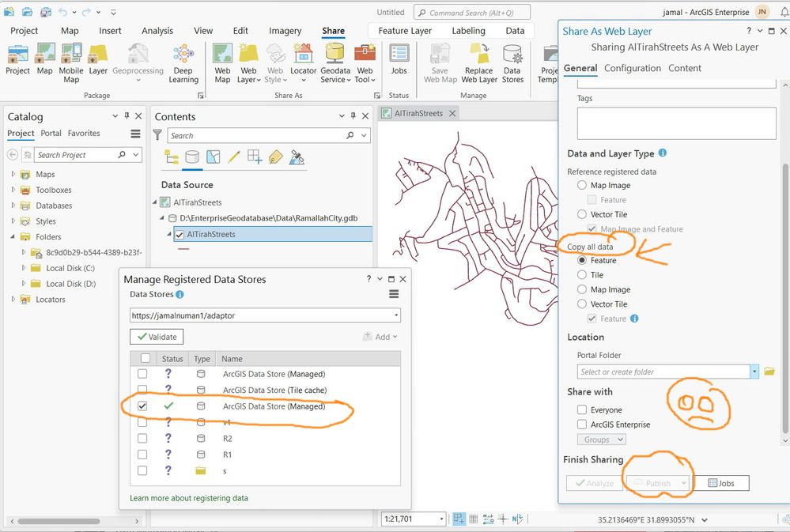
Task: Open Catalog pane hamburger menu
Action: coord(135,134)
